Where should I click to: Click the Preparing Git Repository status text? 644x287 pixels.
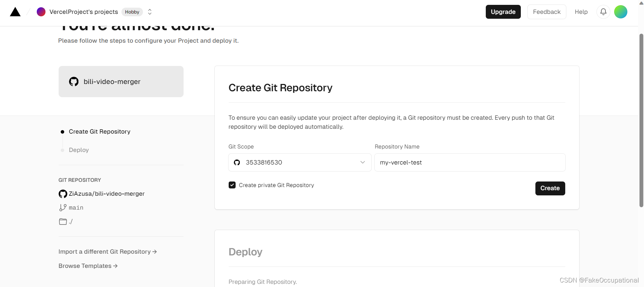[263, 282]
